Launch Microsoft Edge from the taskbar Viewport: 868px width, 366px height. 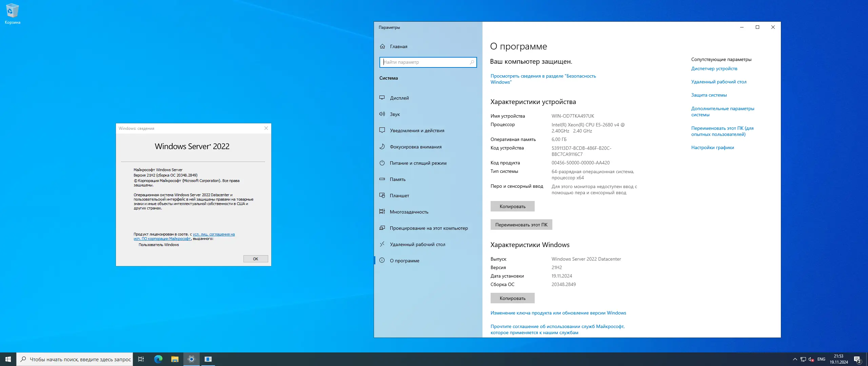(x=158, y=359)
